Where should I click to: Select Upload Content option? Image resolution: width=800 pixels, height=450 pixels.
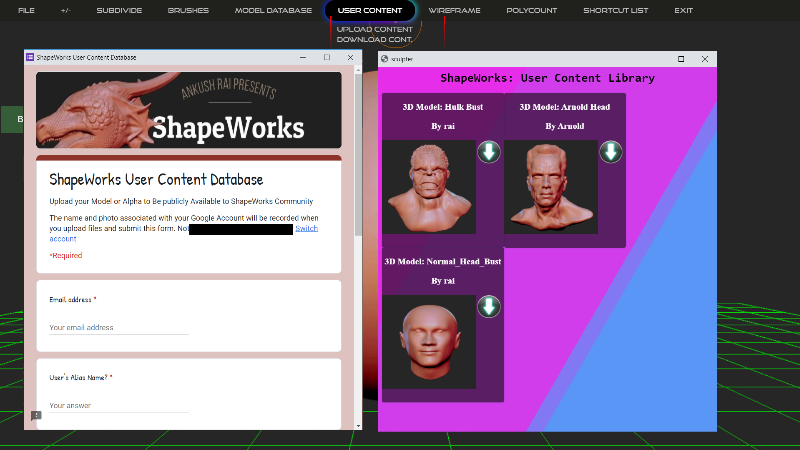tap(374, 29)
